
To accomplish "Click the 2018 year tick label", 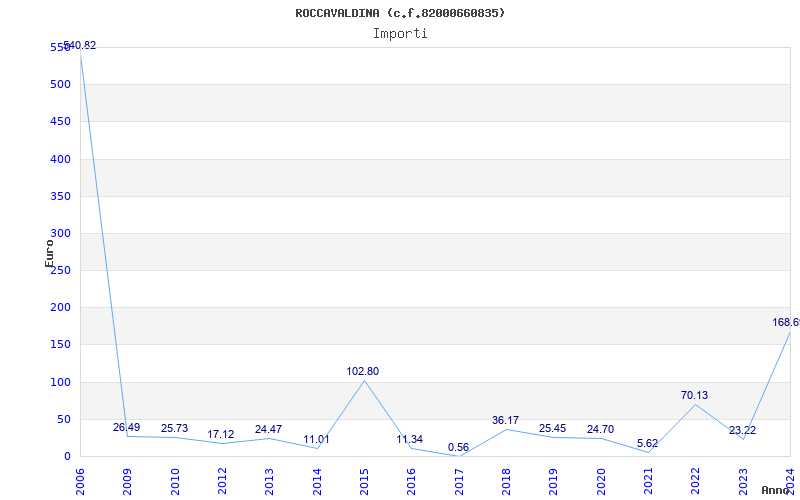I will (506, 481).
